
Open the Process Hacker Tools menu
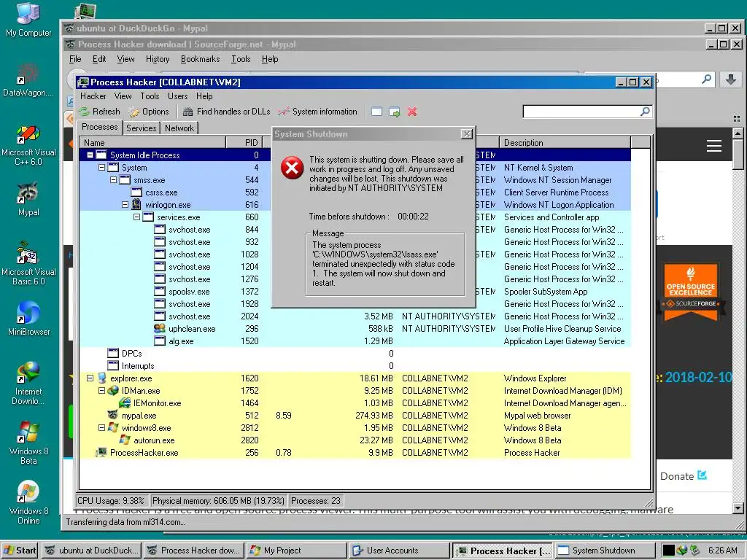pos(150,96)
